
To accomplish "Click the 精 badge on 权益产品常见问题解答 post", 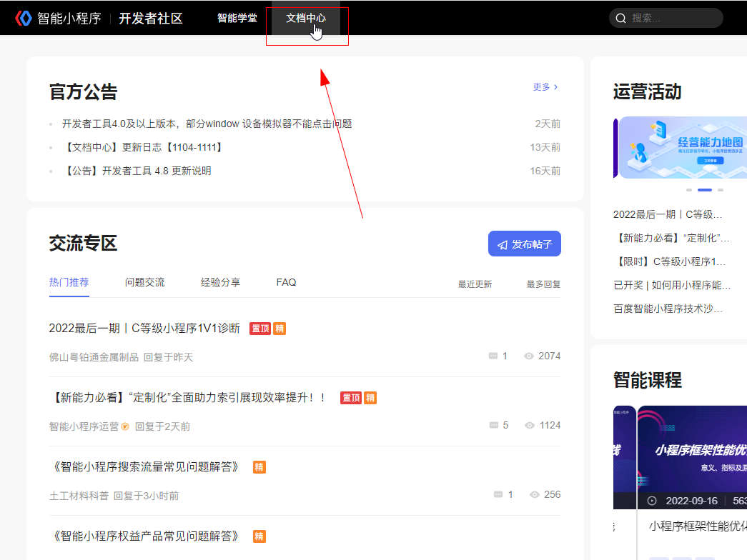I will click(259, 536).
